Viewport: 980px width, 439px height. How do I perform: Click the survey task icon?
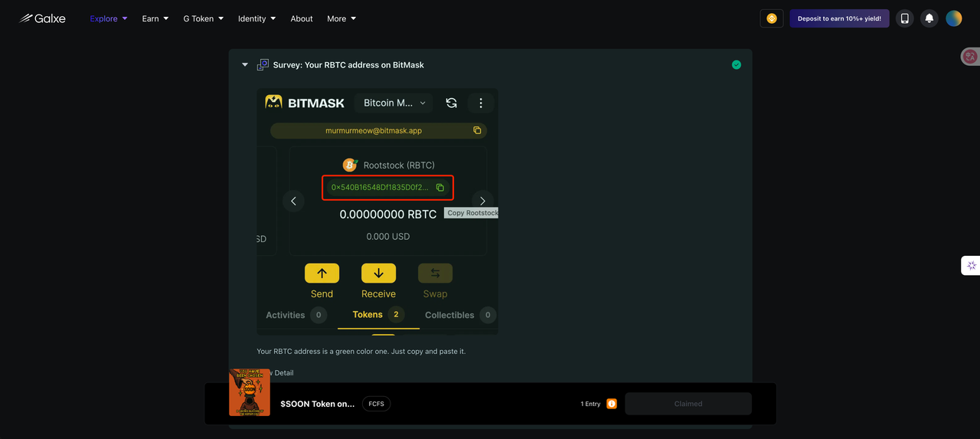(263, 65)
